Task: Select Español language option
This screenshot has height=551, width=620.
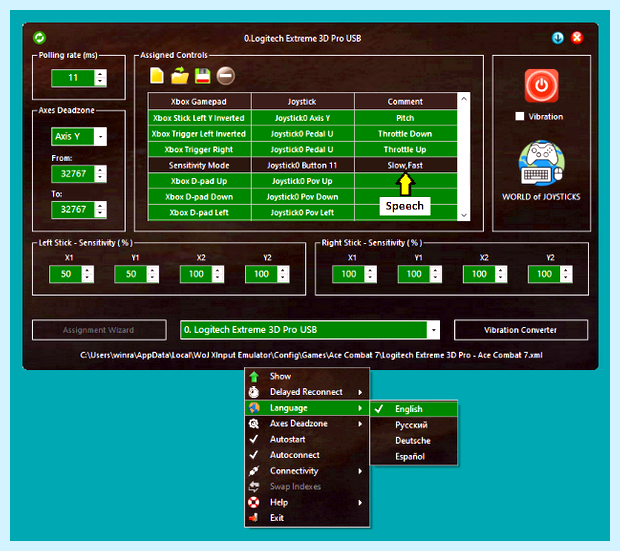Action: coord(414,456)
